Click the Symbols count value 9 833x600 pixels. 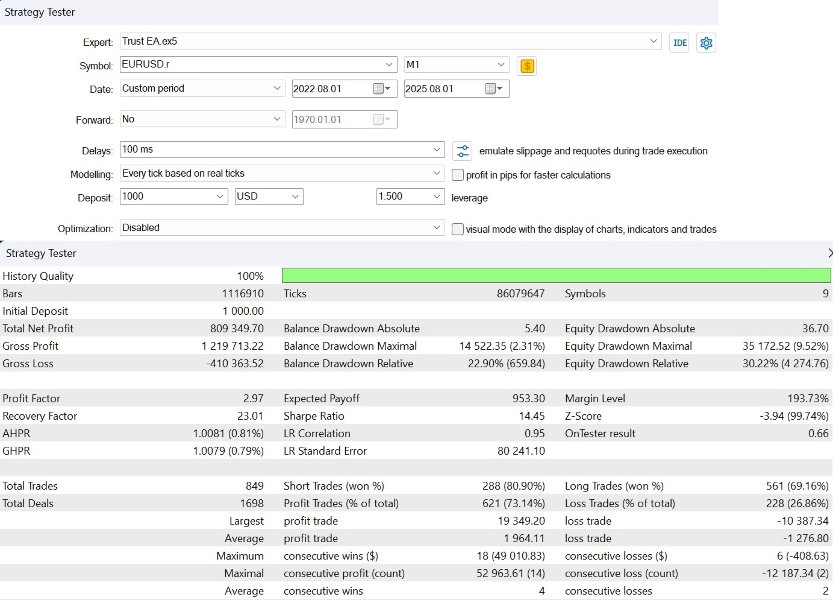point(826,293)
